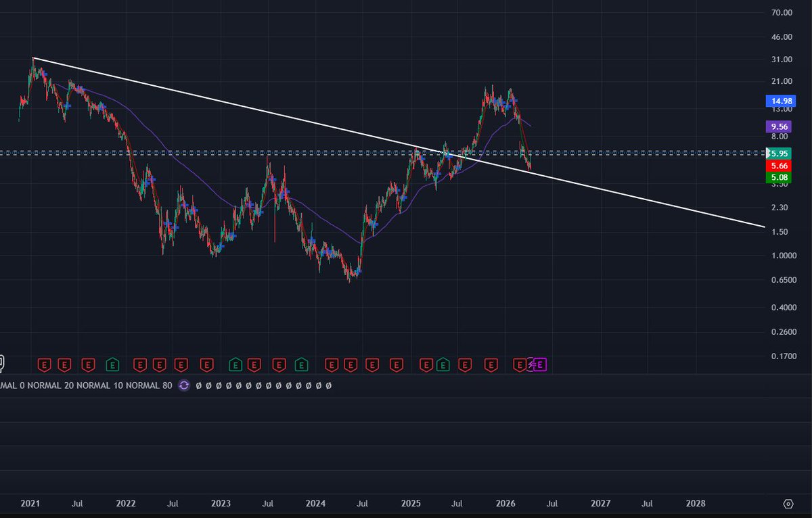Click the 2026 label on the time axis
Screen dimensions: 812x518
[x=505, y=504]
